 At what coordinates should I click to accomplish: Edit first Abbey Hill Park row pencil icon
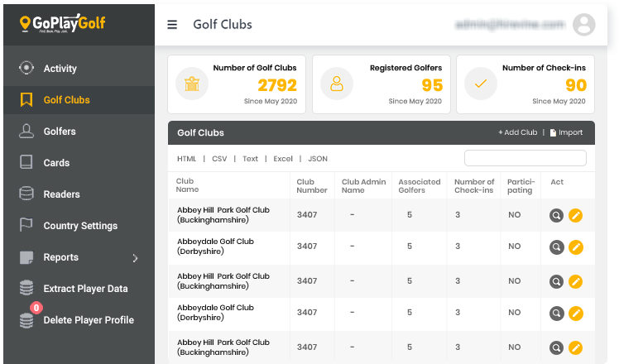coord(576,216)
